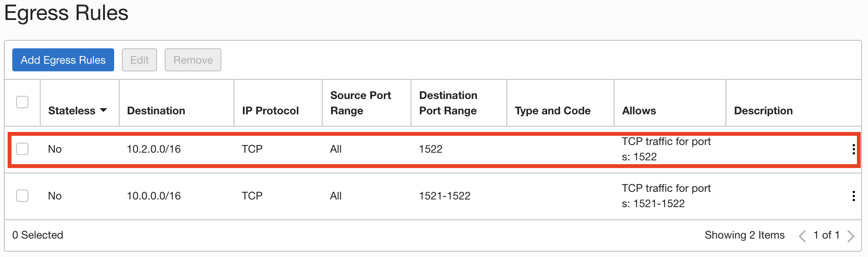Click the IP Protocol column header
The width and height of the screenshot is (868, 257).
(x=270, y=111)
